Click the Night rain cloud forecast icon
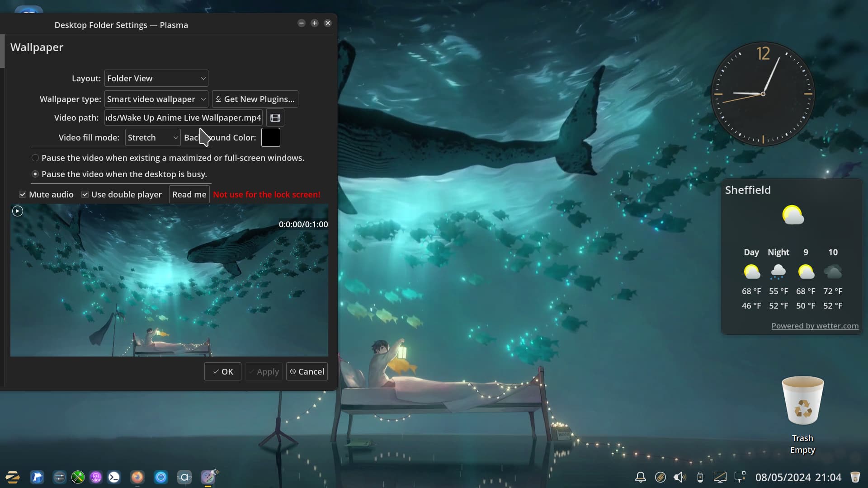 click(778, 272)
